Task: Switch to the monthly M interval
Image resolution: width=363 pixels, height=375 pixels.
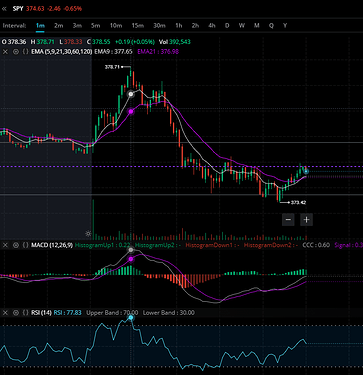Action: [x=257, y=26]
